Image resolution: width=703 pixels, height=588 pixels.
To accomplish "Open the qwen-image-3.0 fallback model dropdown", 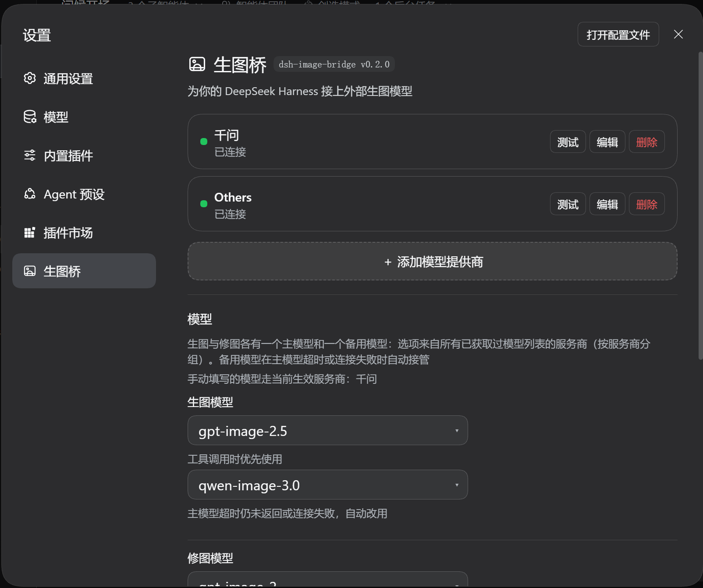I will pos(328,485).
